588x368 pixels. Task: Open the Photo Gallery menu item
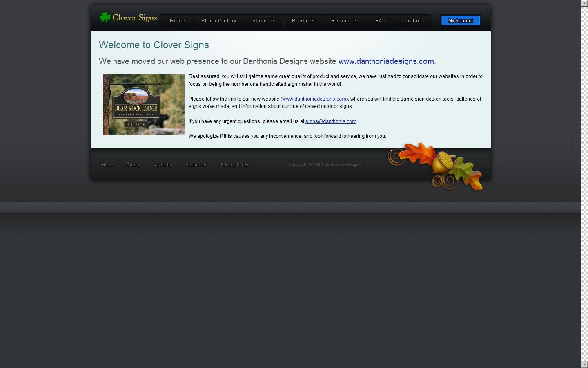[219, 21]
